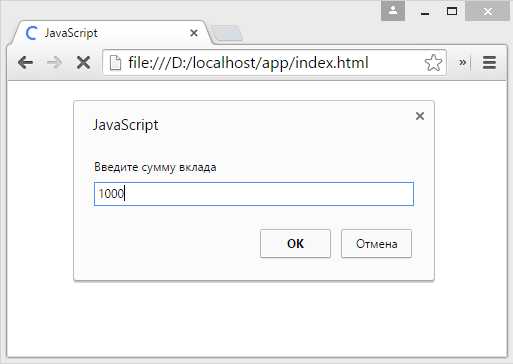Close the browser window
The image size is (513, 364).
[x=487, y=11]
